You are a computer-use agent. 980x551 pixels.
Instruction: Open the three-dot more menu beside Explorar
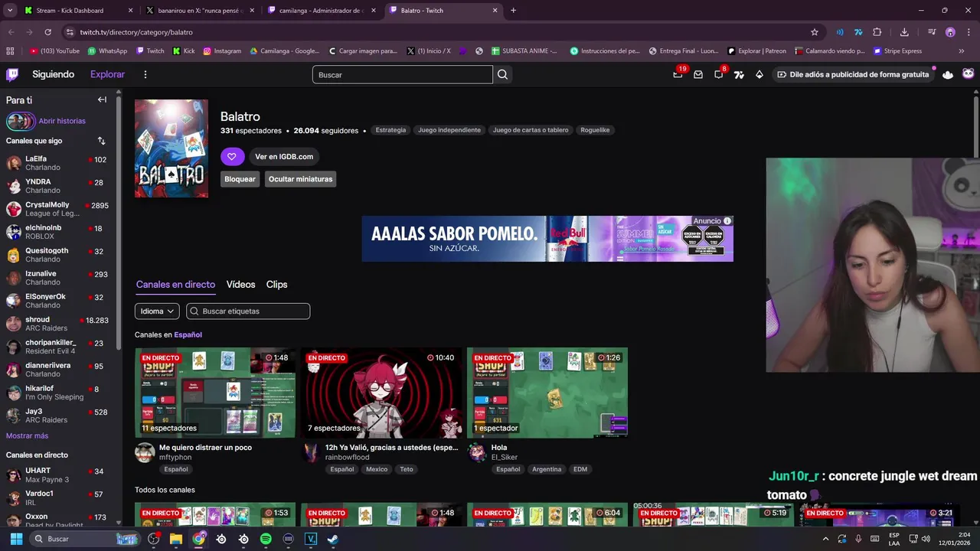145,74
